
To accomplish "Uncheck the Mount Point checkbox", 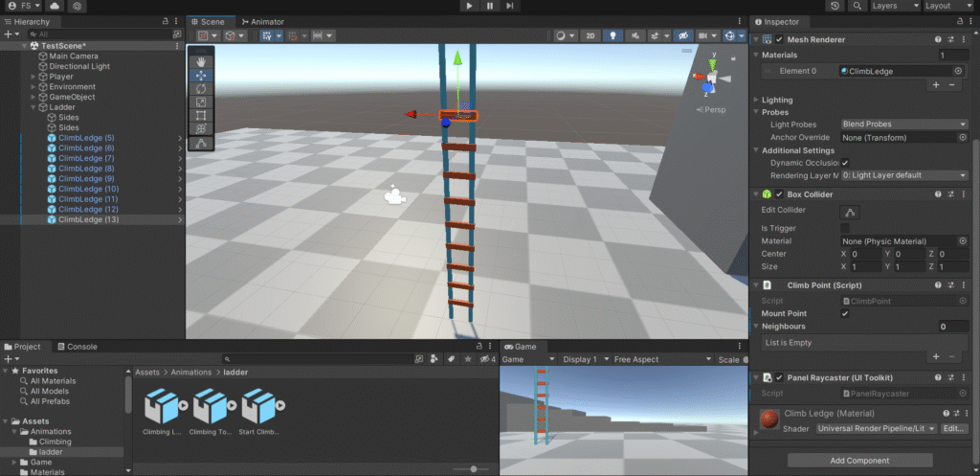I will [845, 313].
